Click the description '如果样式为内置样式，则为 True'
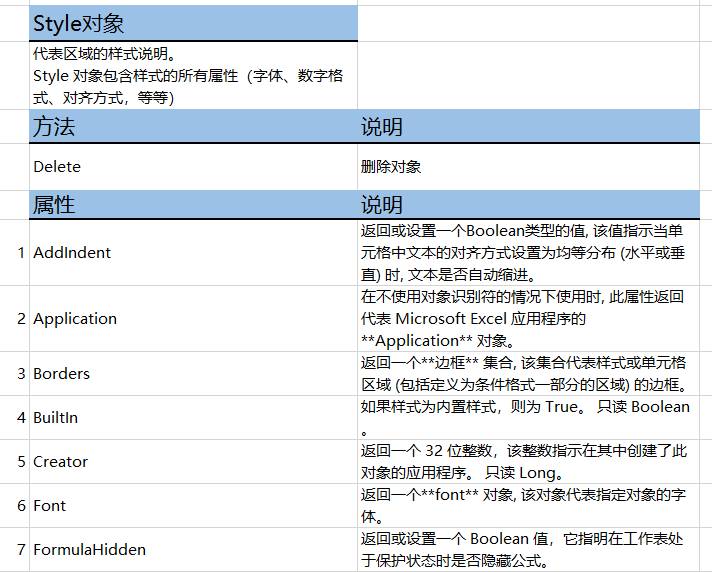The width and height of the screenshot is (712, 572). point(529,417)
